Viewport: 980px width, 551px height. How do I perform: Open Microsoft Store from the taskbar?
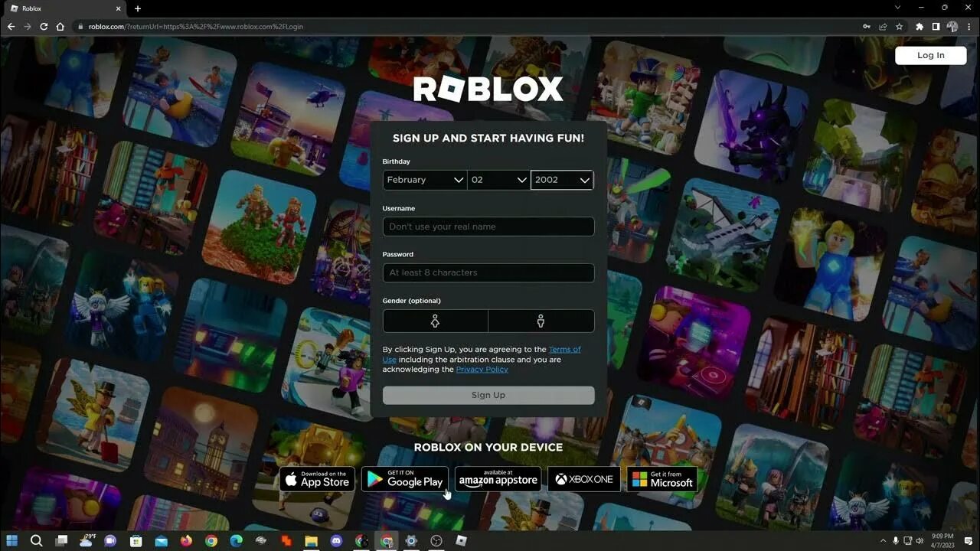136,541
